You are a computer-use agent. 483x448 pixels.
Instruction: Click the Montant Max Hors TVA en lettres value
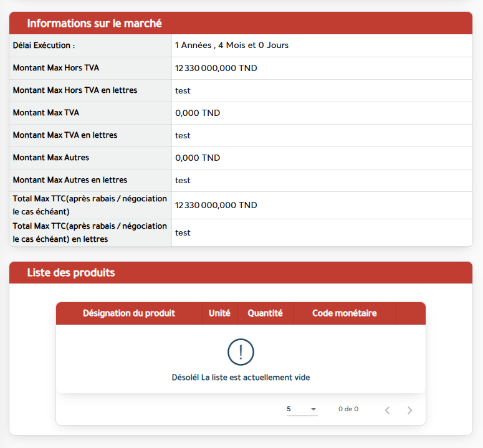pyautogui.click(x=183, y=90)
